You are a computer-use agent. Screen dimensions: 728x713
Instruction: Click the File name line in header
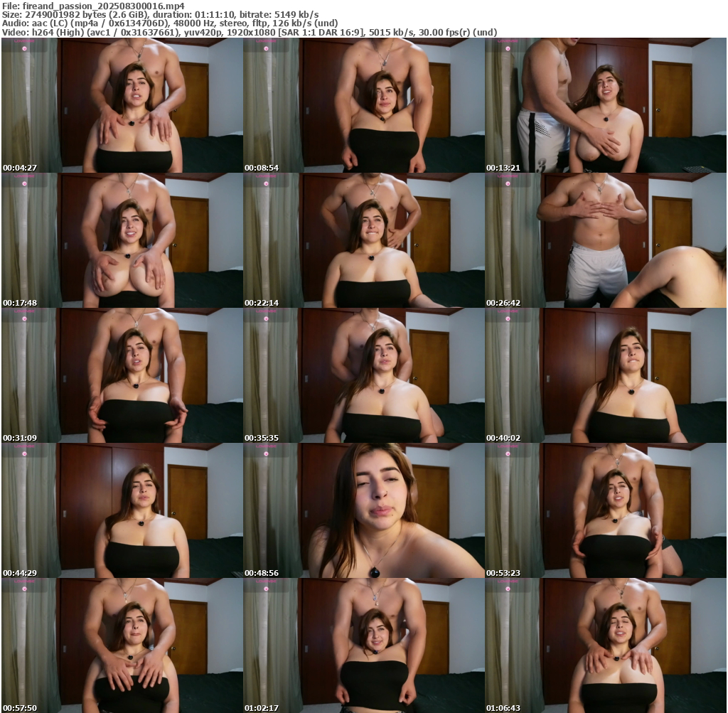coord(93,6)
